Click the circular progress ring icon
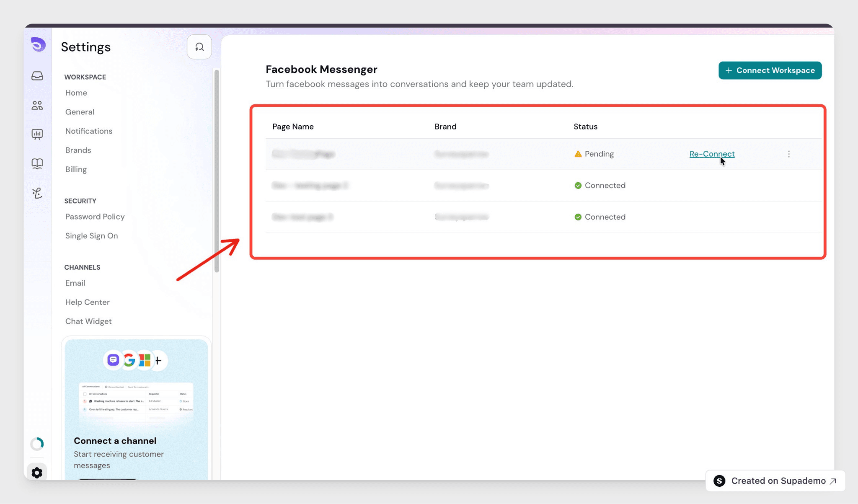Viewport: 858px width, 504px height. coord(37,444)
